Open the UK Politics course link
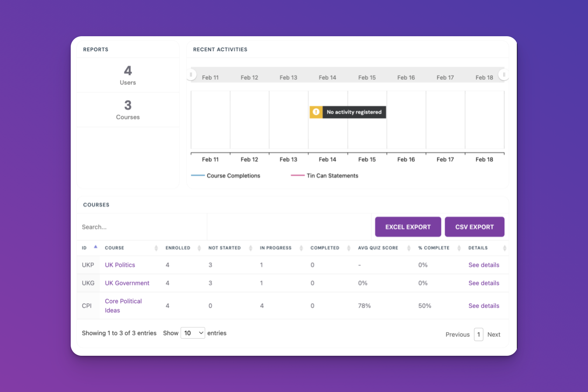Viewport: 588px width, 392px height. pos(120,265)
